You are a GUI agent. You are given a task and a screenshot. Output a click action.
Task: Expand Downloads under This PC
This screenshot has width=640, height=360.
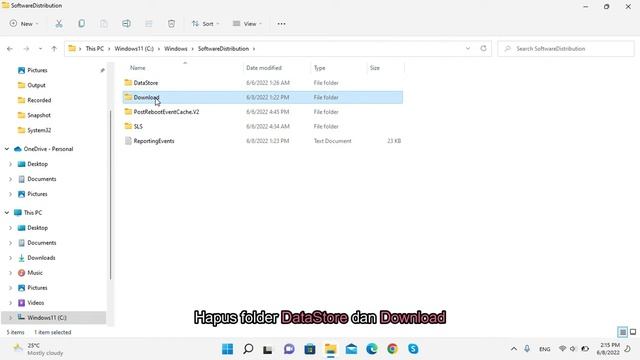[x=11, y=258]
